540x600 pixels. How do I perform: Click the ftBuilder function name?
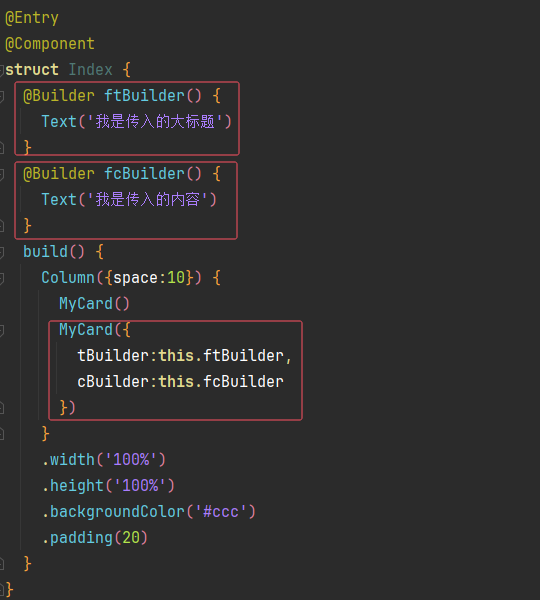click(144, 96)
